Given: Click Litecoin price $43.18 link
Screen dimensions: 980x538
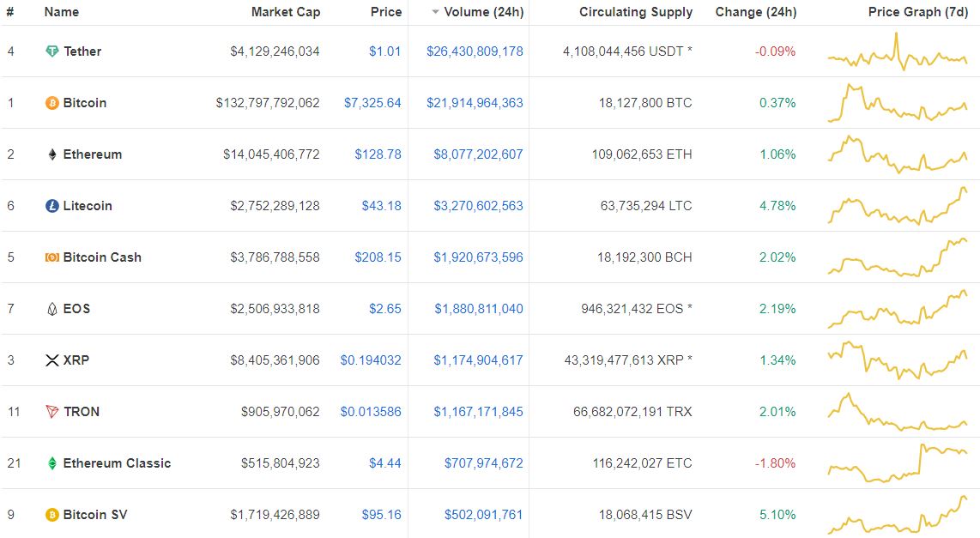Looking at the screenshot, I should point(381,206).
